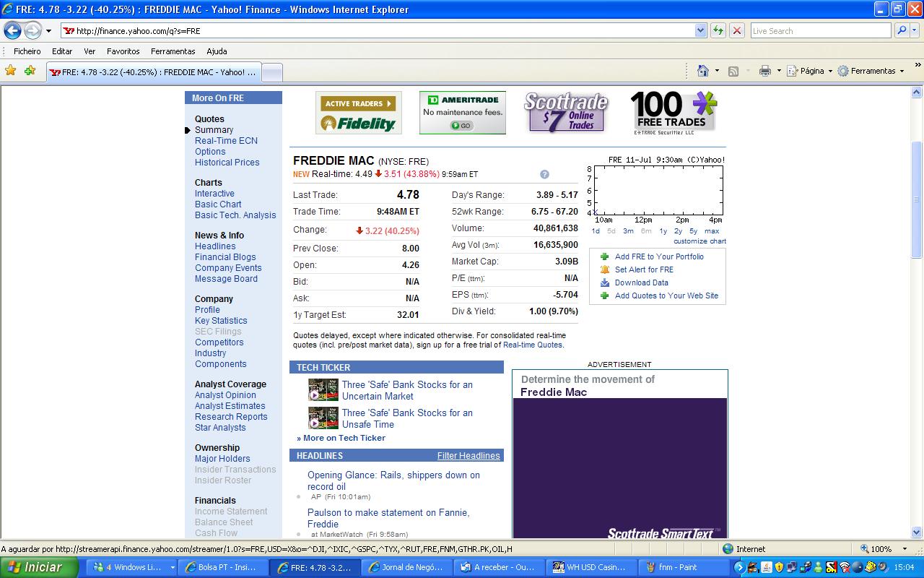924x578 pixels.
Task: Switch to WH USD Casin taskbar window
Action: point(591,568)
